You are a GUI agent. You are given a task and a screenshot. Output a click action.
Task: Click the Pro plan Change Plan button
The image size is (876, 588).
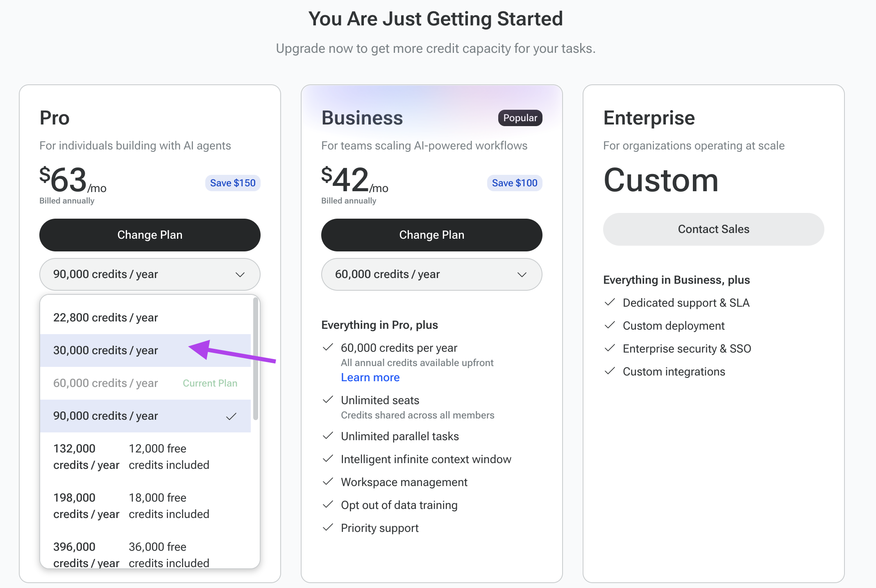point(150,235)
